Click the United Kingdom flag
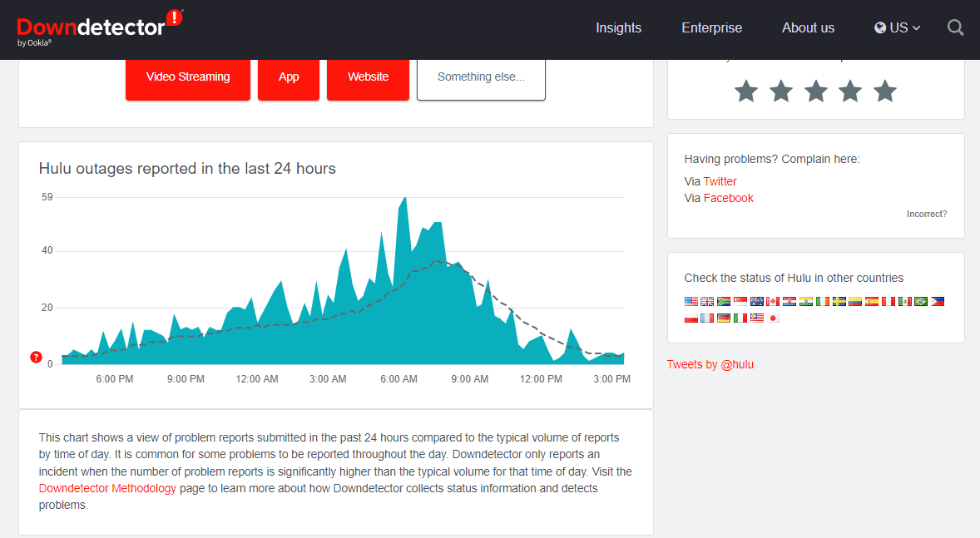 click(707, 302)
